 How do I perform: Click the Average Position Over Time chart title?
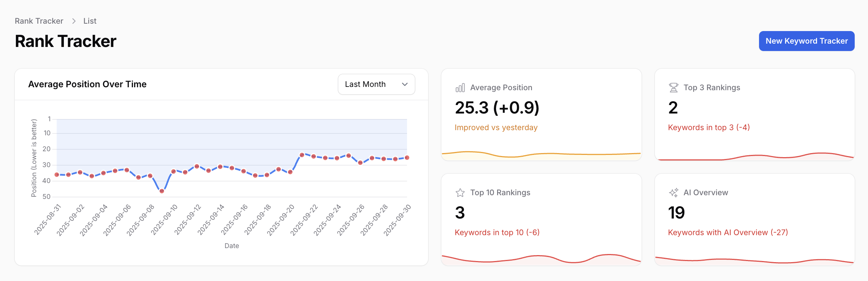point(87,84)
